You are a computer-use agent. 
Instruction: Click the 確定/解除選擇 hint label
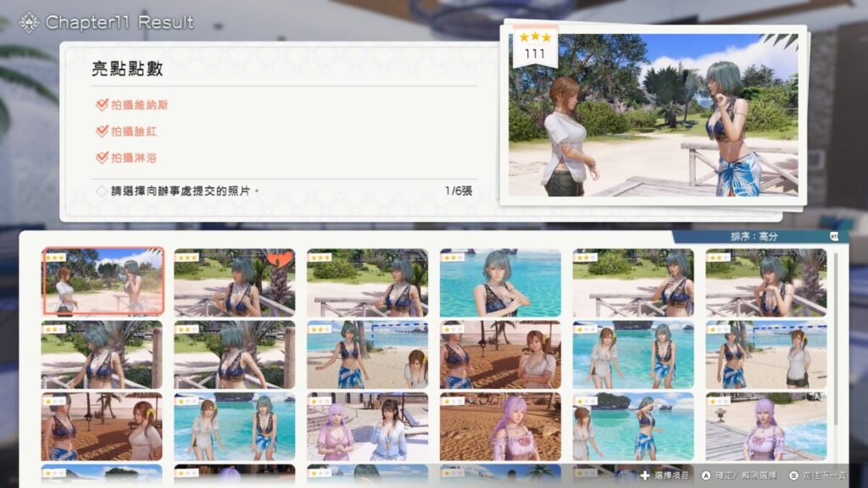[x=746, y=475]
